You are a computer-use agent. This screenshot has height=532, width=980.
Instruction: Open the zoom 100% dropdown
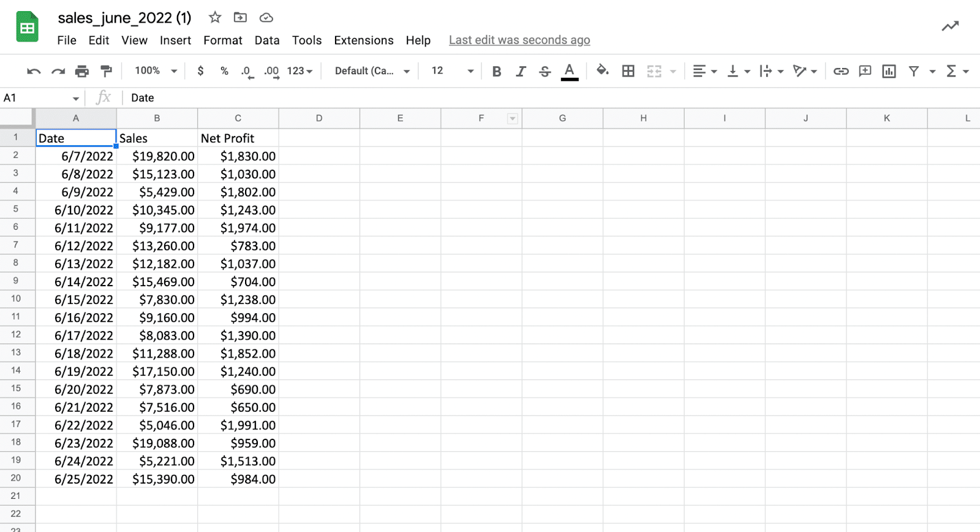[156, 71]
